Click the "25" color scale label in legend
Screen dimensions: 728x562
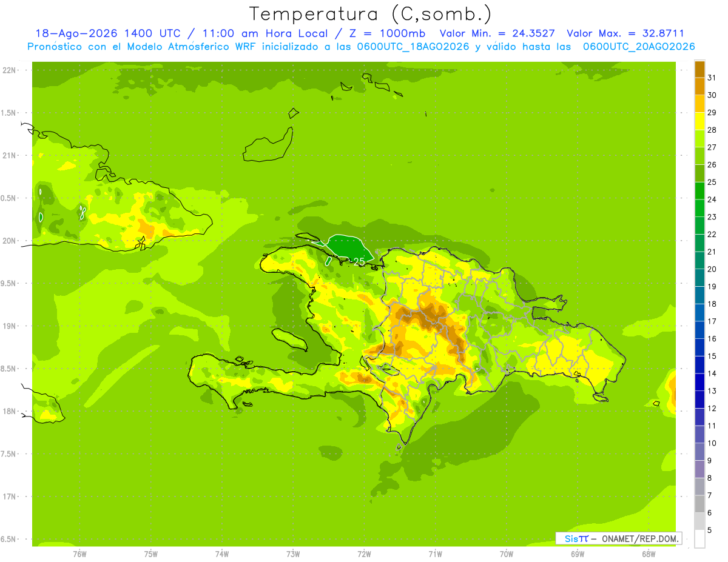(x=712, y=182)
